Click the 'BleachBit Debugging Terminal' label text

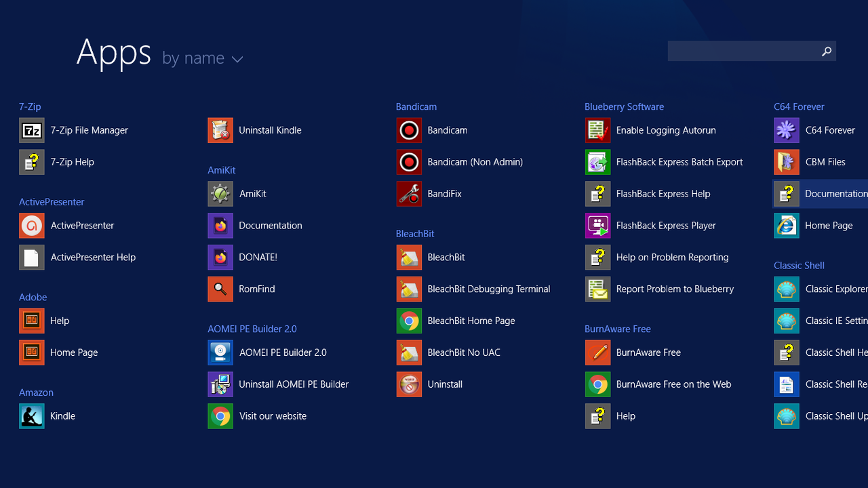click(x=489, y=289)
